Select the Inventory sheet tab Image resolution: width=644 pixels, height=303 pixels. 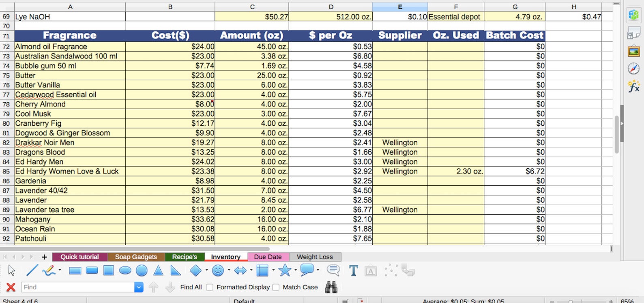coord(225,257)
